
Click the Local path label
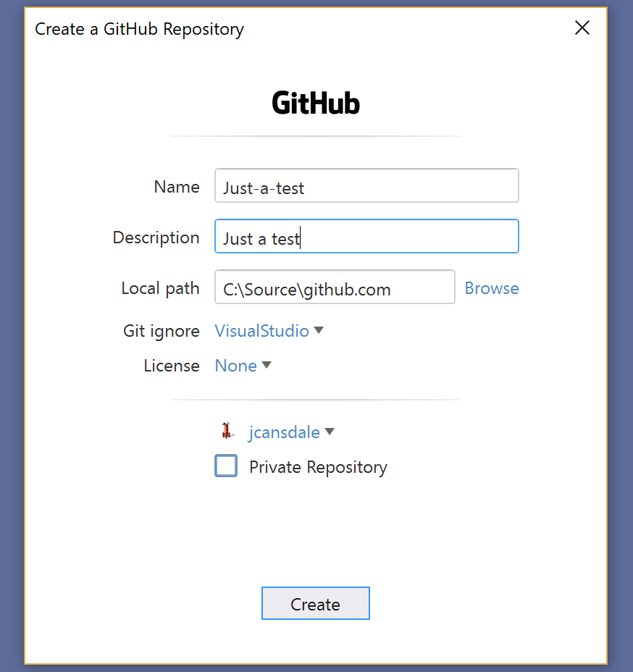point(160,288)
